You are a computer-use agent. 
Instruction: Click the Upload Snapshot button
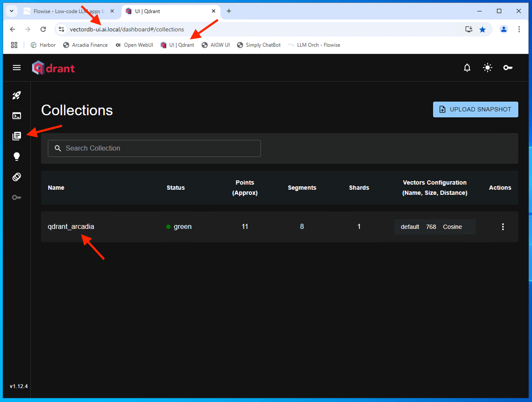pos(475,109)
